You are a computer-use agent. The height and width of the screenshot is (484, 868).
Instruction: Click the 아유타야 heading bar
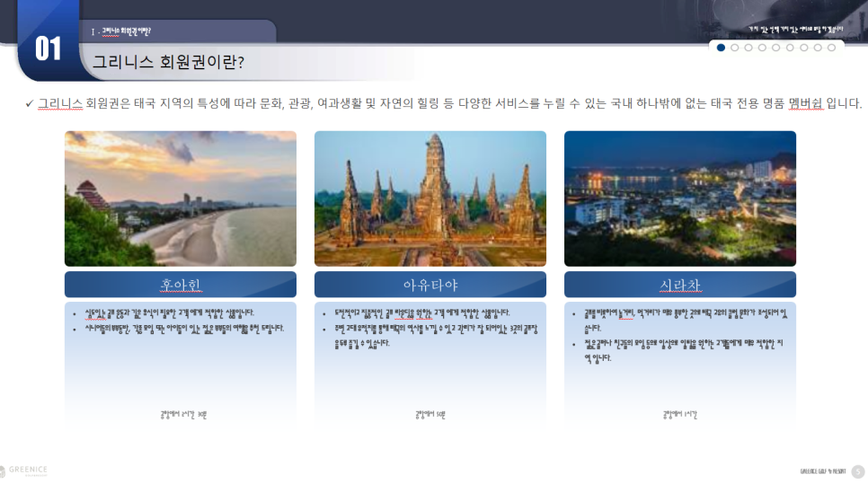(430, 285)
